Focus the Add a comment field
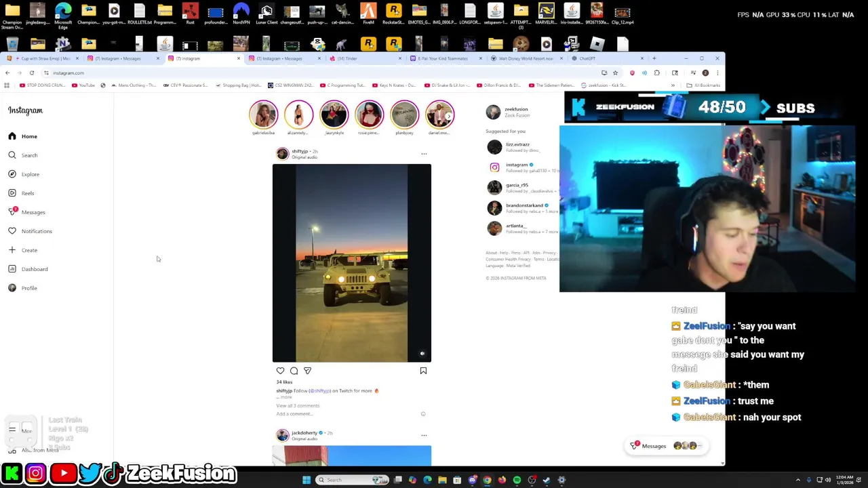 coord(346,413)
